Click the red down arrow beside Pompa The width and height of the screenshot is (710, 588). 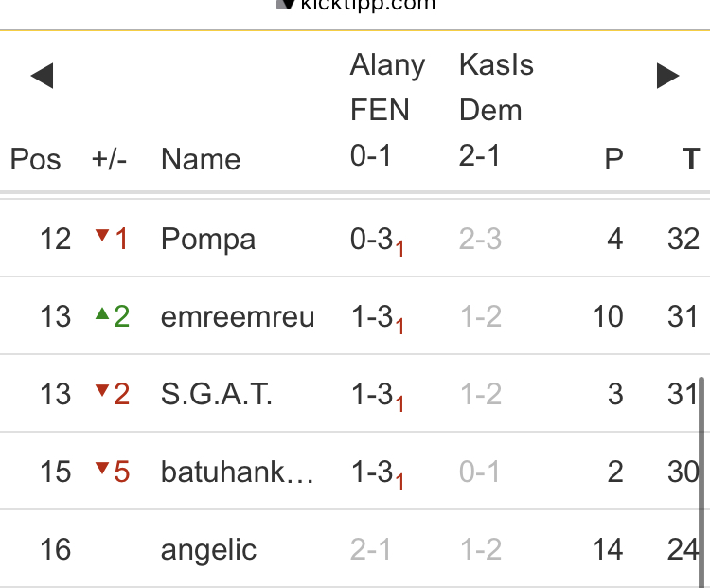(x=102, y=235)
